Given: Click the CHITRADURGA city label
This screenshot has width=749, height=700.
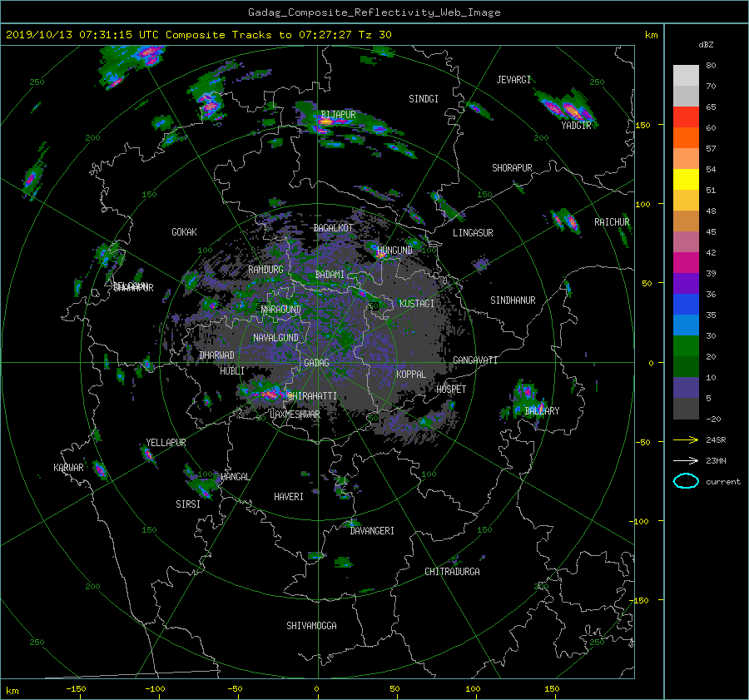Looking at the screenshot, I should coord(452,572).
